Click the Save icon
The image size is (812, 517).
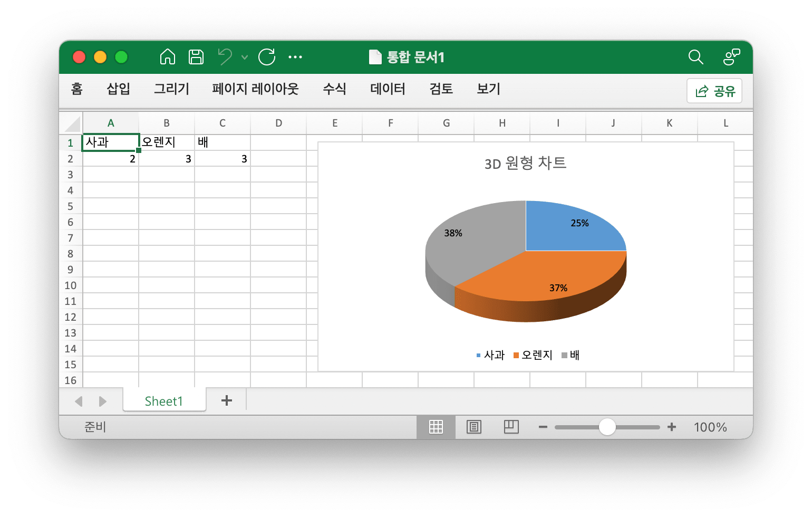[x=196, y=57]
